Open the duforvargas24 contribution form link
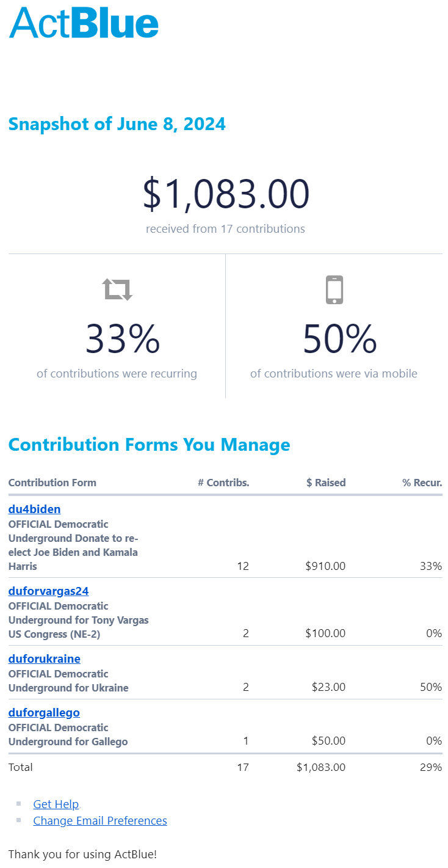Screen dimensions: 448x868 click(49, 591)
